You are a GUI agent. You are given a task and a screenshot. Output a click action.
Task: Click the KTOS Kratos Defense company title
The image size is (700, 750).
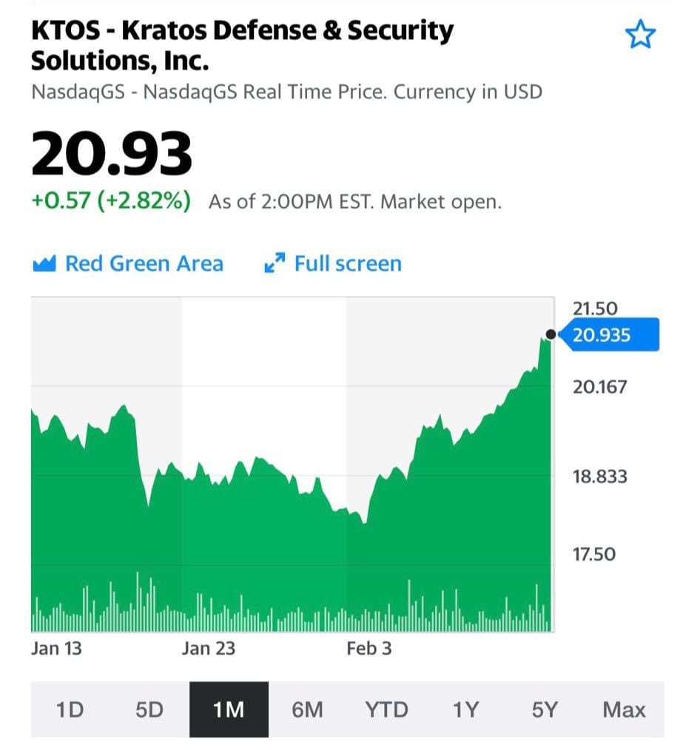point(242,44)
